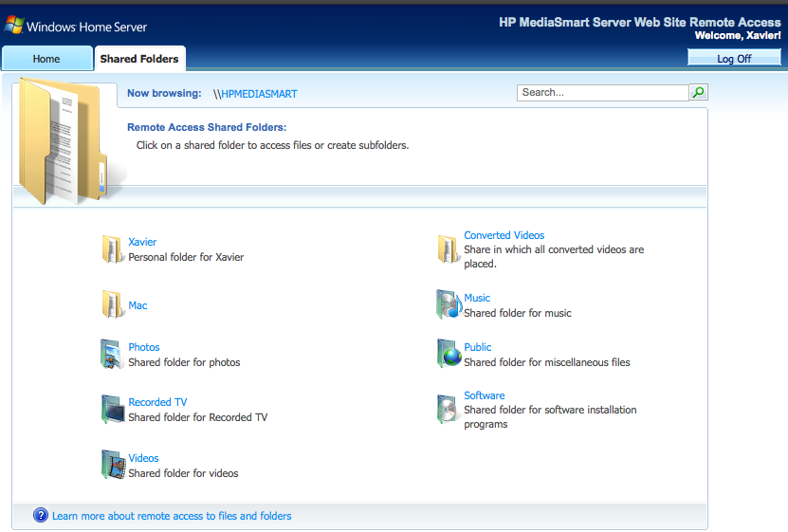Click the 'Shared folder for videos' description

coord(183,473)
